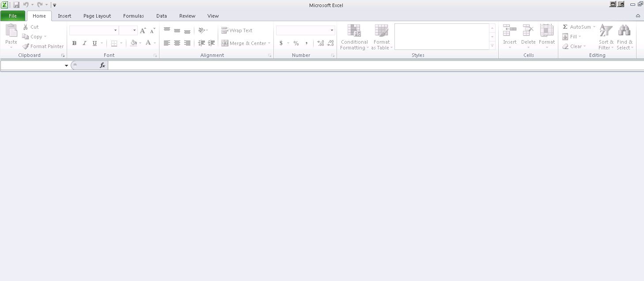Viewport: 644px width, 281px height.
Task: Open Find & Select binoculars icon
Action: coord(624,31)
